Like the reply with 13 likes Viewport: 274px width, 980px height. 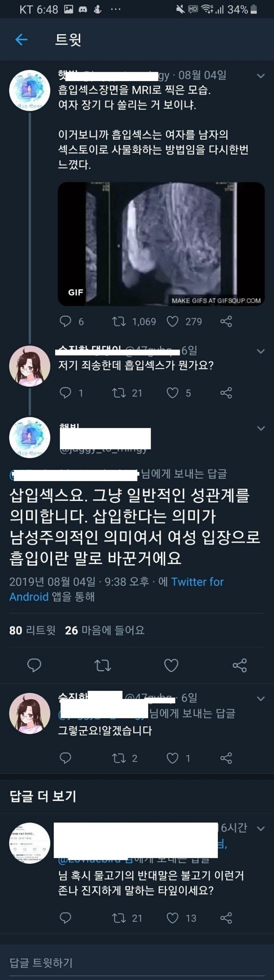(x=173, y=918)
